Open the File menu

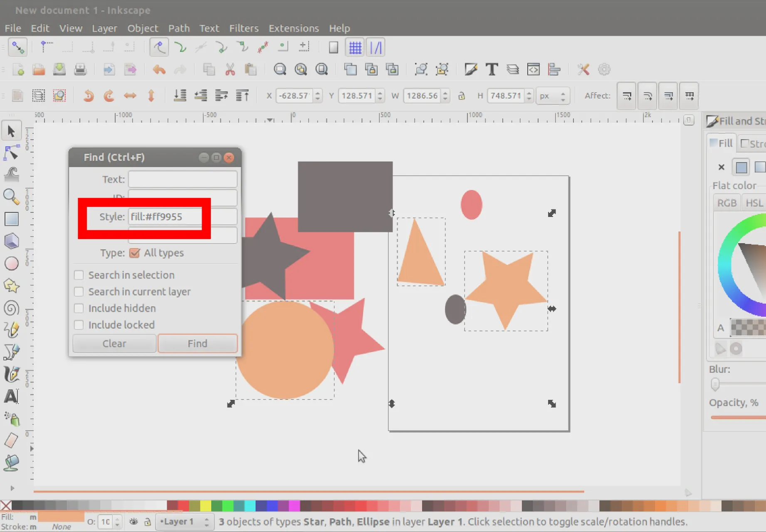[13, 28]
